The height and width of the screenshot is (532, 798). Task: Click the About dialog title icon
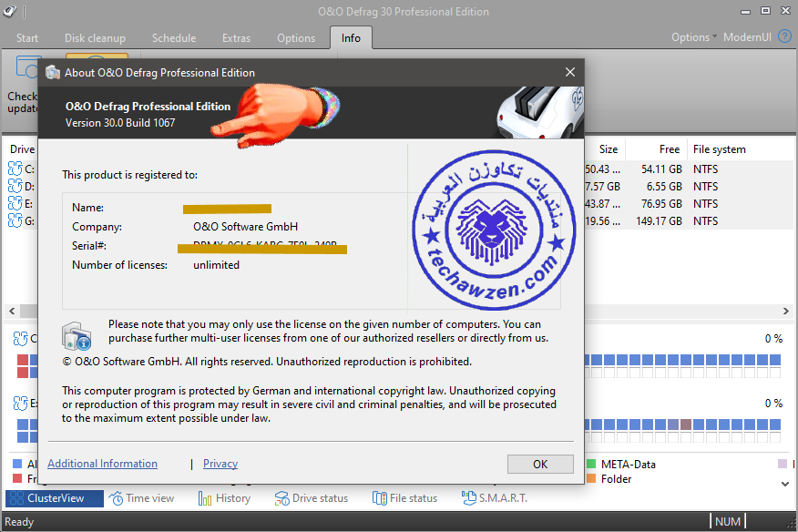(x=53, y=72)
